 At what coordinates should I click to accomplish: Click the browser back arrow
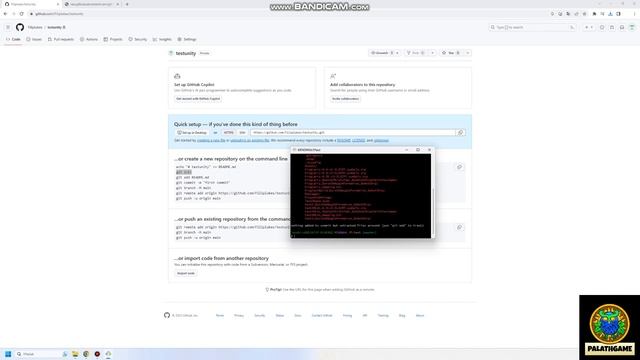click(x=5, y=14)
